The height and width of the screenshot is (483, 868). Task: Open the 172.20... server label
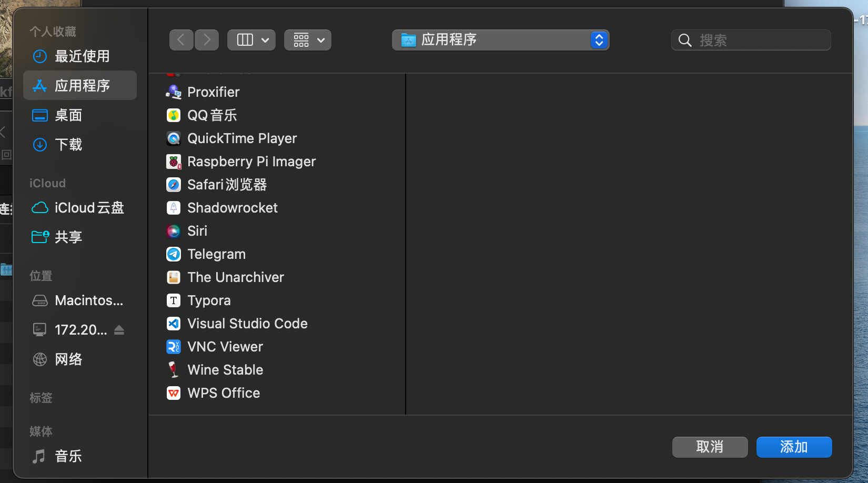[x=81, y=330]
